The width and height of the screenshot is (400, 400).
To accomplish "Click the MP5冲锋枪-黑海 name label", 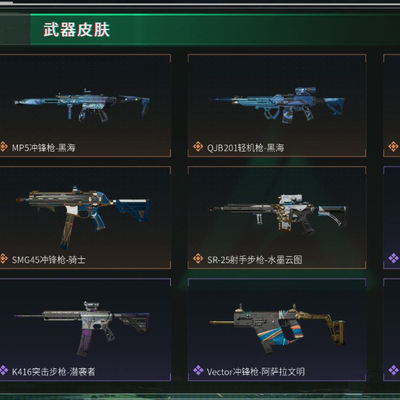I will (44, 147).
